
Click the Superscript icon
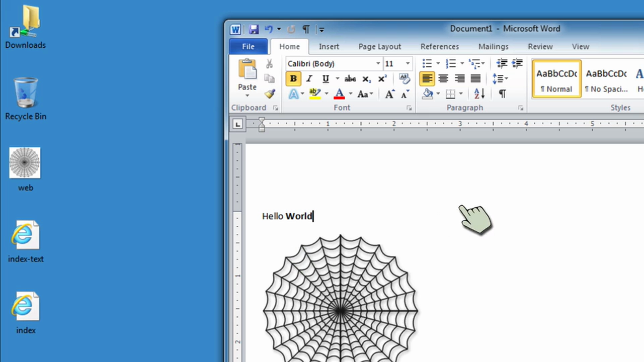pyautogui.click(x=382, y=79)
